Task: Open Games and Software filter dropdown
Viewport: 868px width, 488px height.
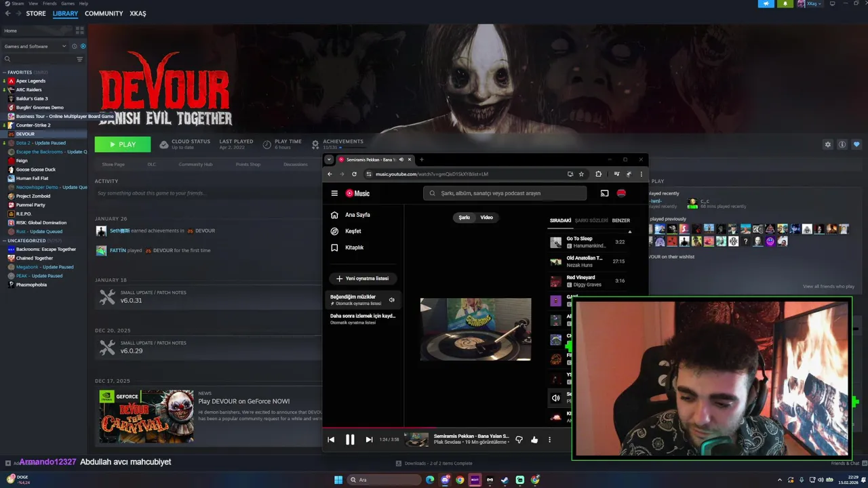Action: (x=35, y=46)
